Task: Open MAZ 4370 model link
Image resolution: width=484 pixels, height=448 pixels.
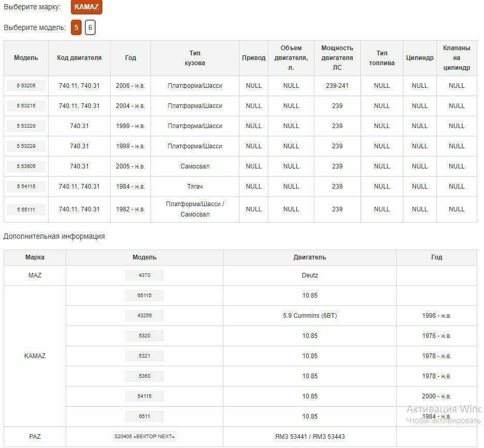Action: [144, 275]
